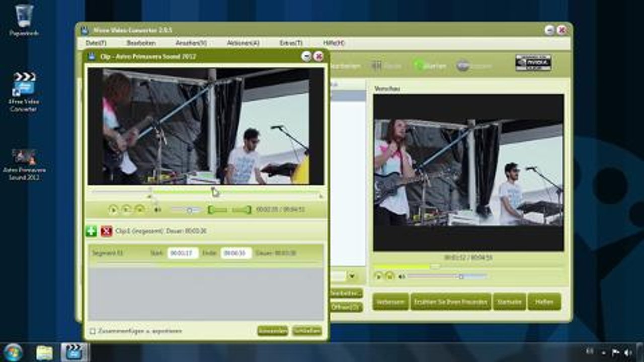
Task: Mute audio in the Clip editor window
Action: click(x=157, y=210)
